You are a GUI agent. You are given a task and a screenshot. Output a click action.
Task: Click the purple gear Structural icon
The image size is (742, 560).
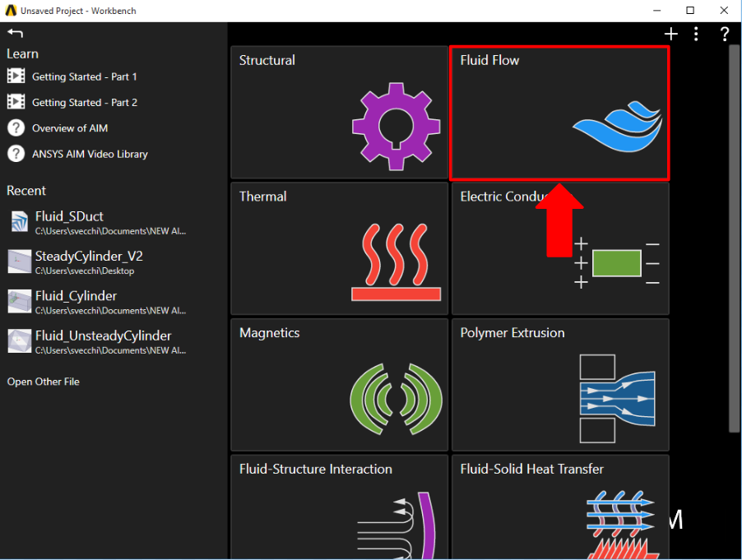pyautogui.click(x=396, y=127)
